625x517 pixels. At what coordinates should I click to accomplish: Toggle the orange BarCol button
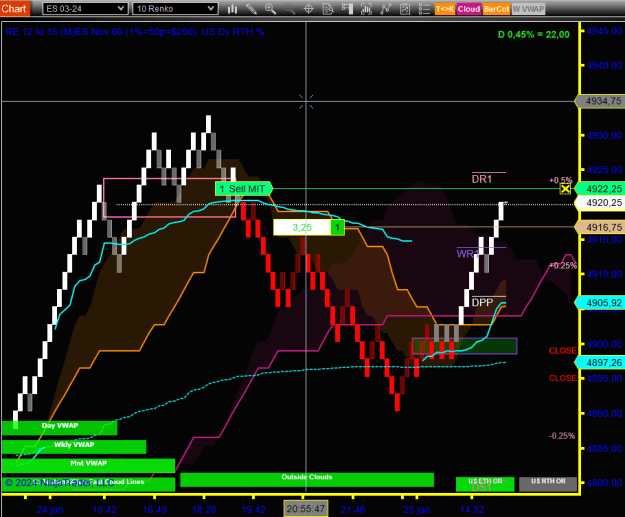click(496, 9)
